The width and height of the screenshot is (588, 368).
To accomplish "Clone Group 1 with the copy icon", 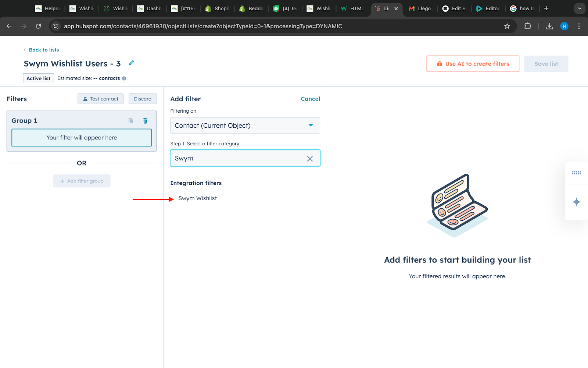I will [x=130, y=121].
